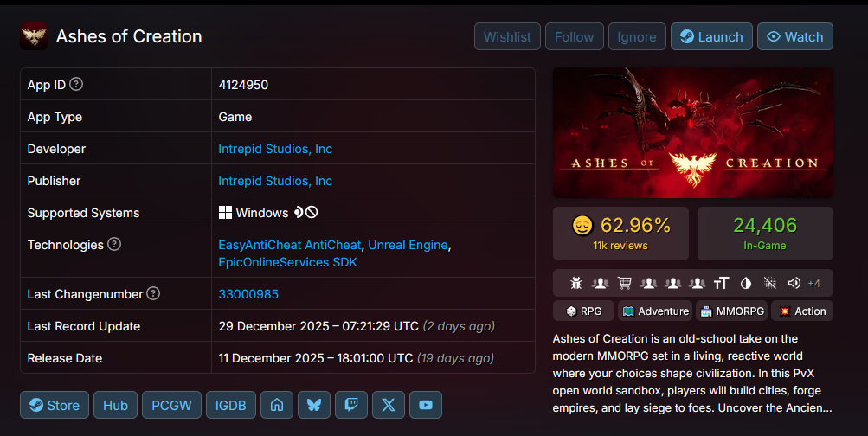This screenshot has width=868, height=436.
Task: Click the 11k reviews text
Action: click(620, 246)
